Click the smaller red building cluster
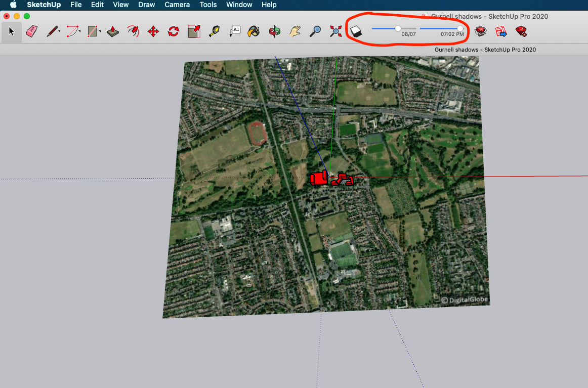The width and height of the screenshot is (588, 388). pos(343,180)
